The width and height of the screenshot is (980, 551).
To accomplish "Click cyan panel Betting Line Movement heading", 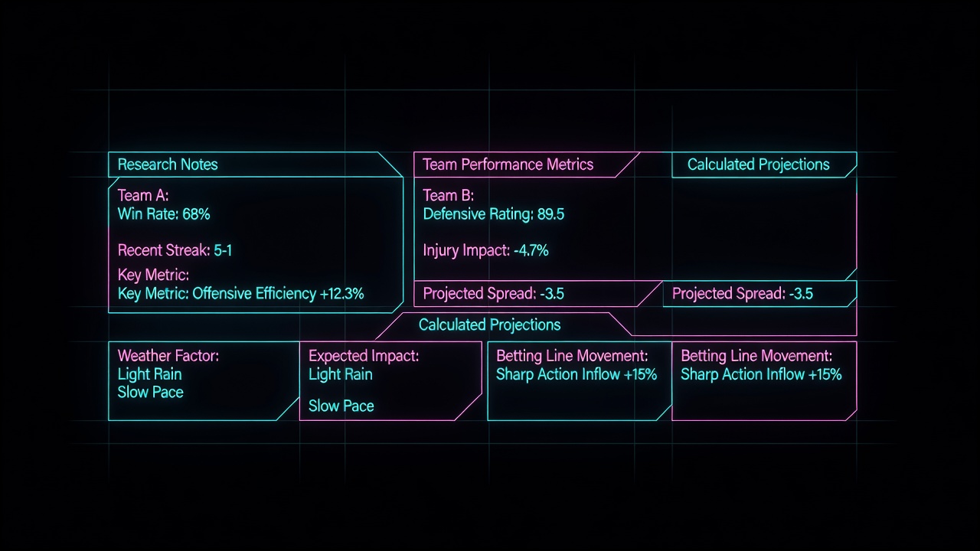I will (572, 356).
